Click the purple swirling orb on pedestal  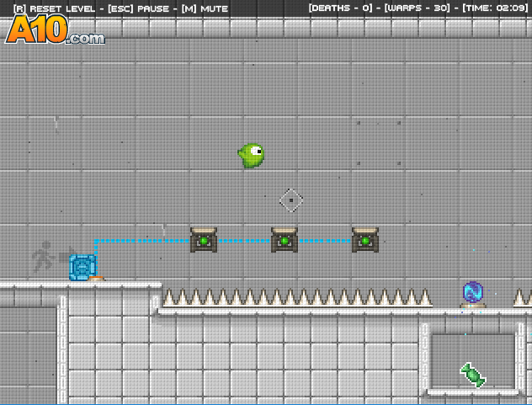coord(473,294)
